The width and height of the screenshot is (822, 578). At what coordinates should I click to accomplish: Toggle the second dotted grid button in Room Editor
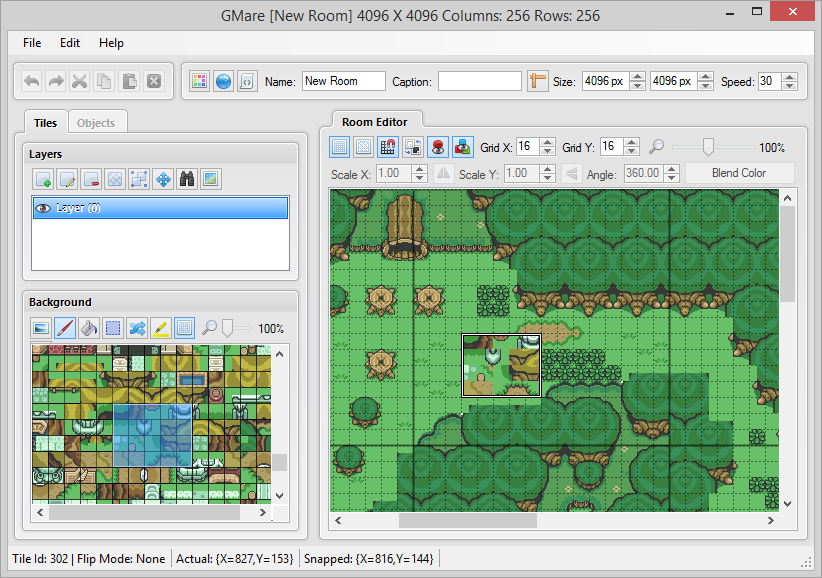pyautogui.click(x=363, y=147)
